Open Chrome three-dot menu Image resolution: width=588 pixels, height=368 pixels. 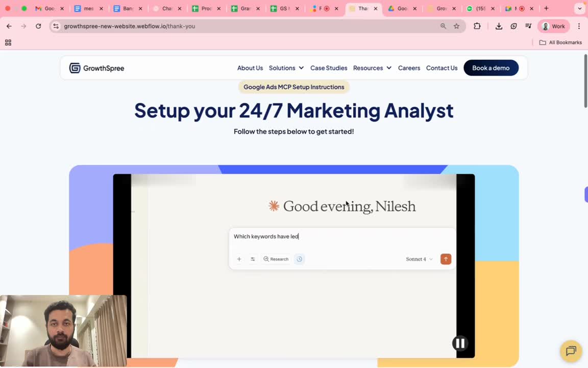coord(579,26)
